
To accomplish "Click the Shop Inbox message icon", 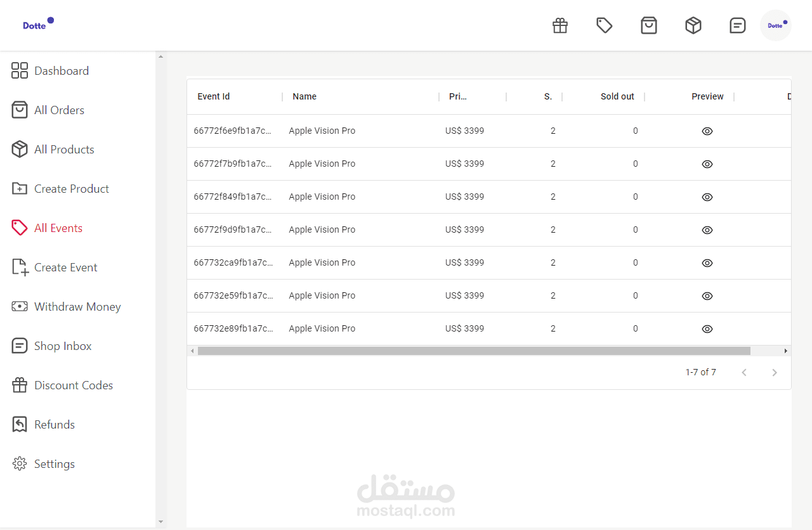I will (20, 346).
